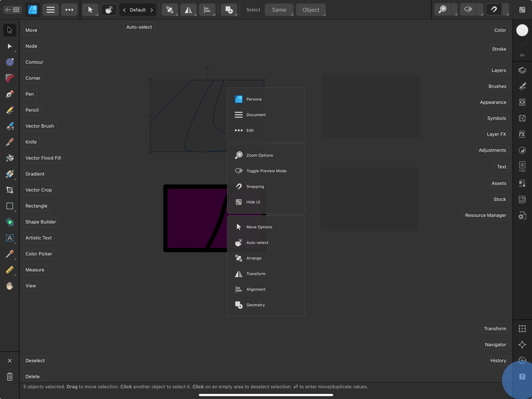Click the Default preset label
This screenshot has width=532, height=399.
[x=138, y=10]
